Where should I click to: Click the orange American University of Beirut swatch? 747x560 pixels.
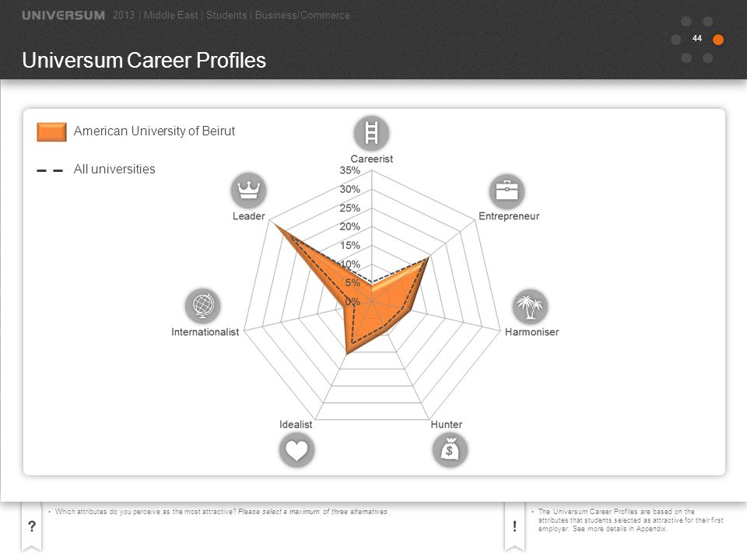[51, 132]
